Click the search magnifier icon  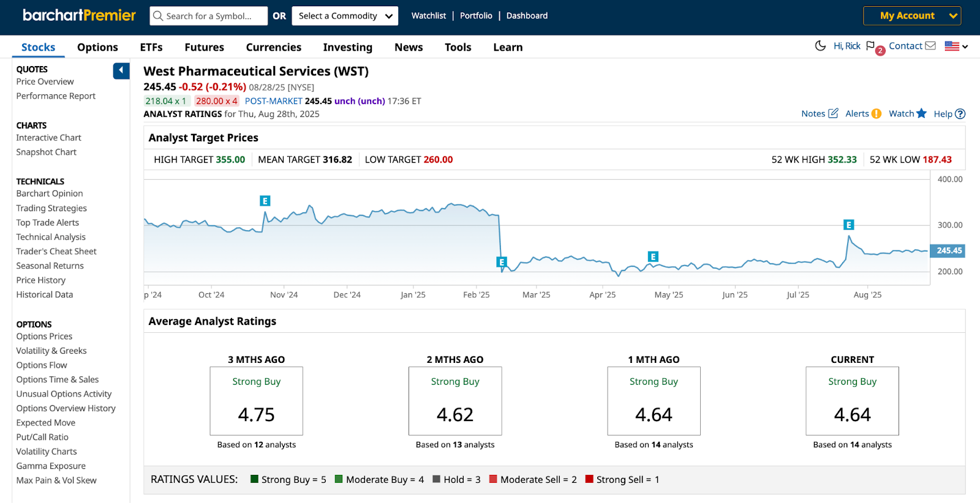pyautogui.click(x=158, y=16)
